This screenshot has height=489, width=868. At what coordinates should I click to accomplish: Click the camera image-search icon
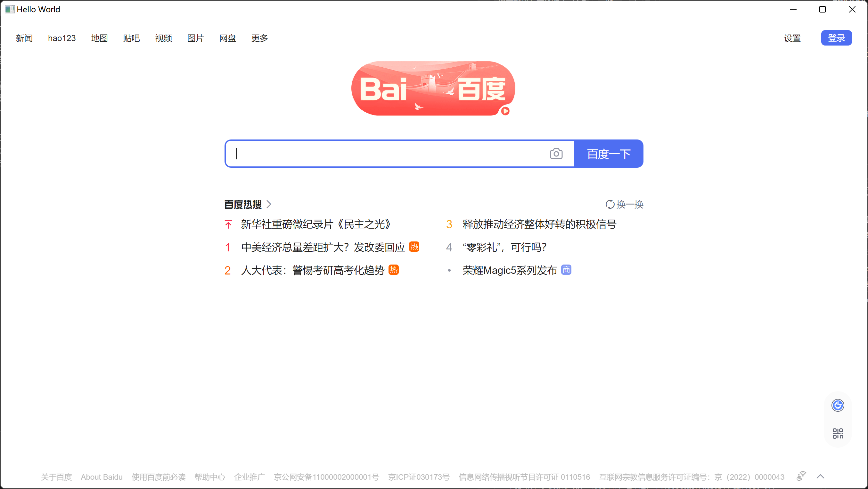coord(556,154)
